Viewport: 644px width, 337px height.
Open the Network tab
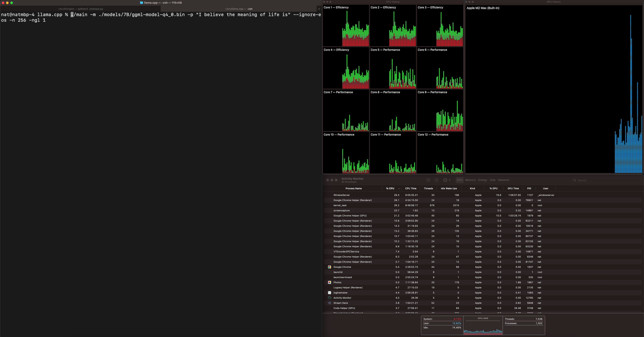pos(503,180)
